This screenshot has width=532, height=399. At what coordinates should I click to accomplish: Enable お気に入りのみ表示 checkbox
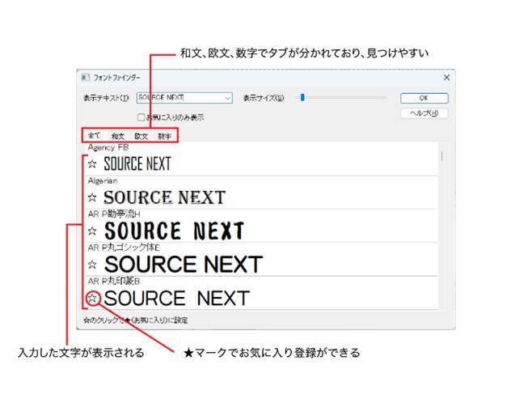click(141, 117)
